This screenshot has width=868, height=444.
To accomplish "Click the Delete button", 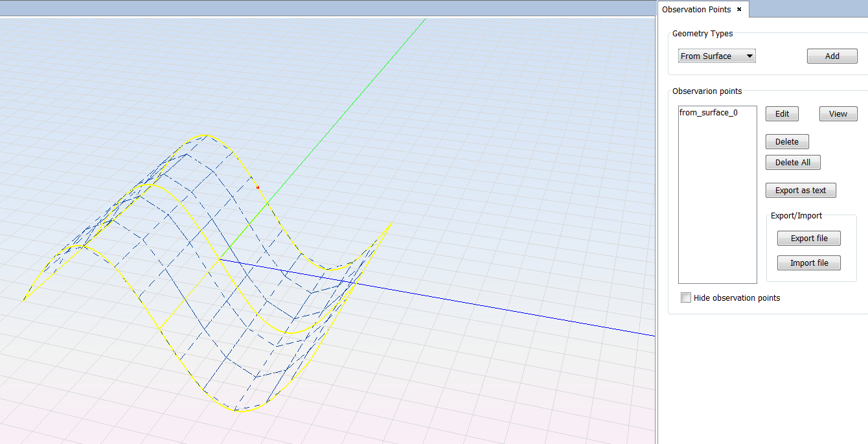I will 786,142.
